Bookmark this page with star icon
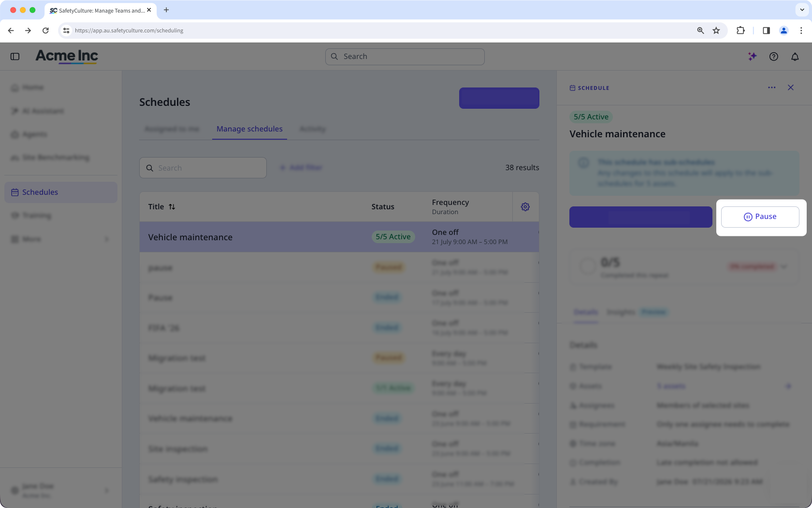 (x=716, y=30)
